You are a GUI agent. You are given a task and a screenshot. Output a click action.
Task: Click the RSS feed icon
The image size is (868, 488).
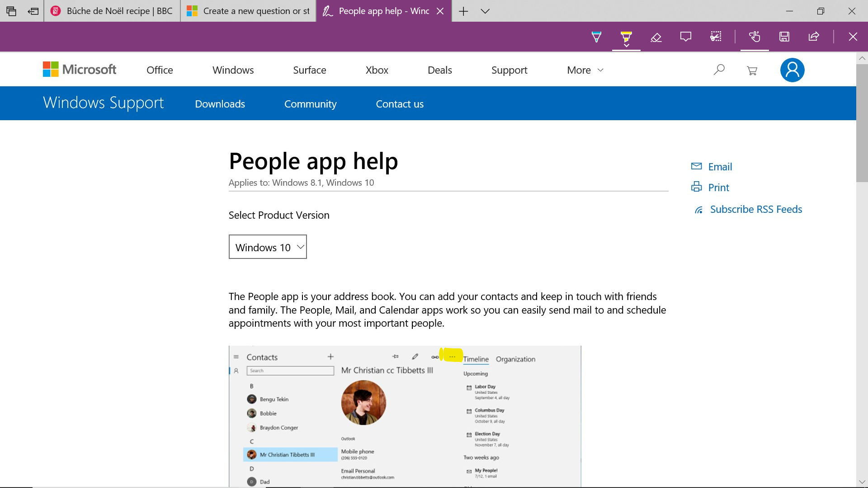[x=698, y=210]
